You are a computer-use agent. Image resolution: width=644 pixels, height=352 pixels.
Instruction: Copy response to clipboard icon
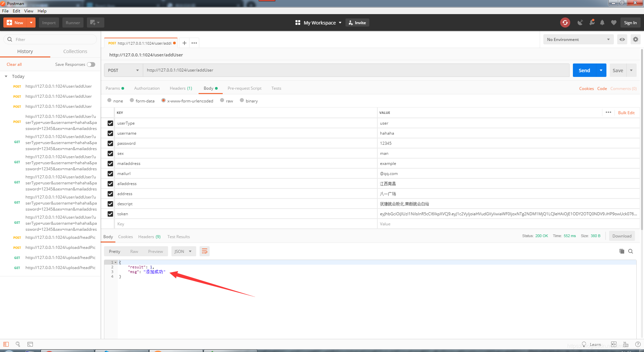(622, 251)
